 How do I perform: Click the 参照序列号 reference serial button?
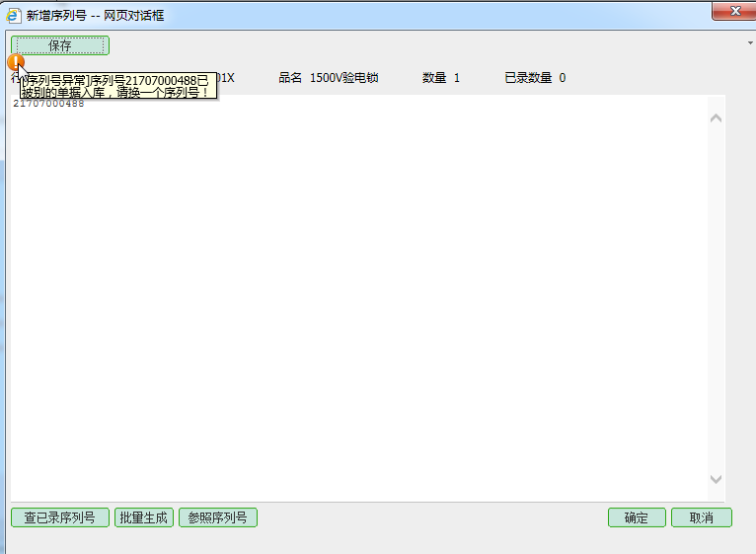pyautogui.click(x=218, y=517)
